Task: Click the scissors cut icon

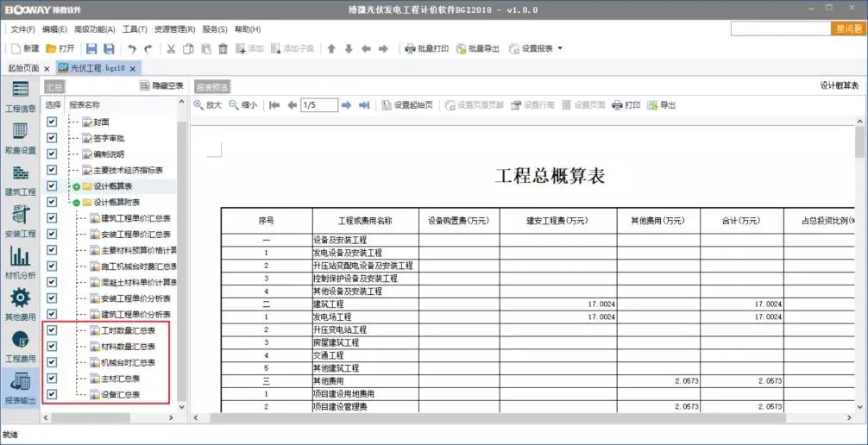Action: click(171, 48)
